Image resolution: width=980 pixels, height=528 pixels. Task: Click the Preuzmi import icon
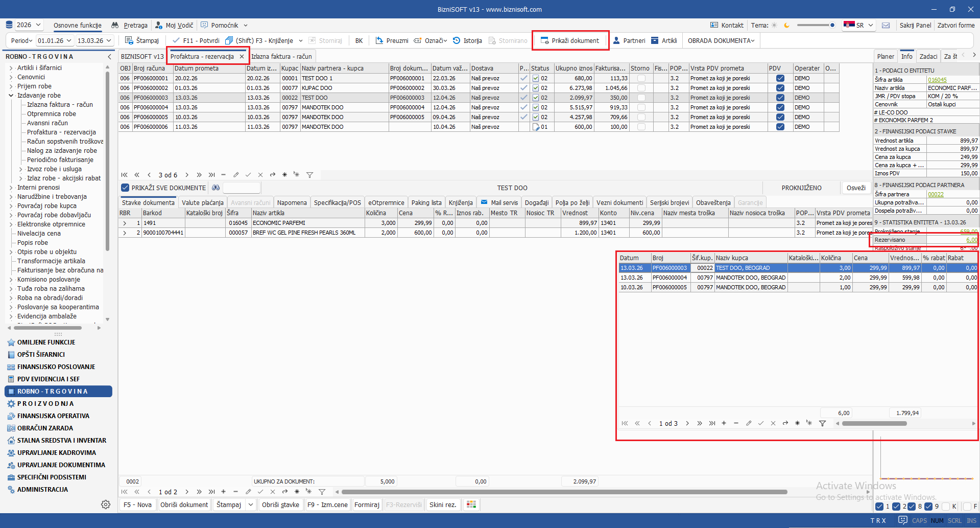coord(379,40)
